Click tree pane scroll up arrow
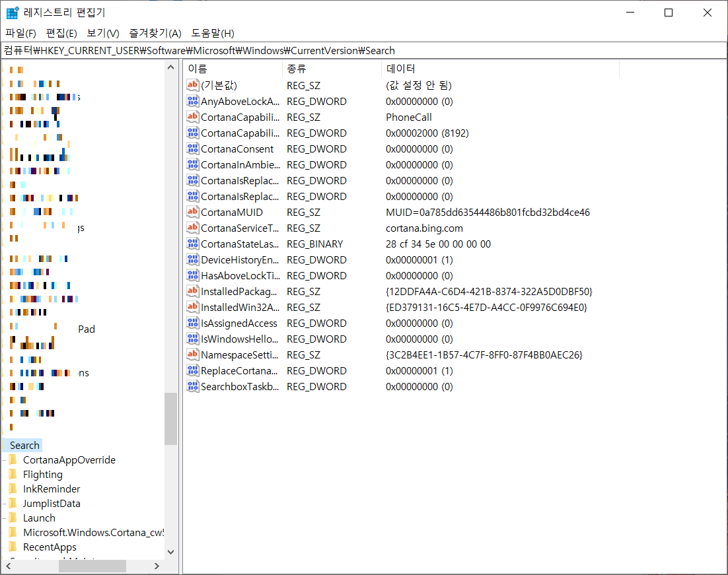Viewport: 728px width, 575px height. coord(170,67)
